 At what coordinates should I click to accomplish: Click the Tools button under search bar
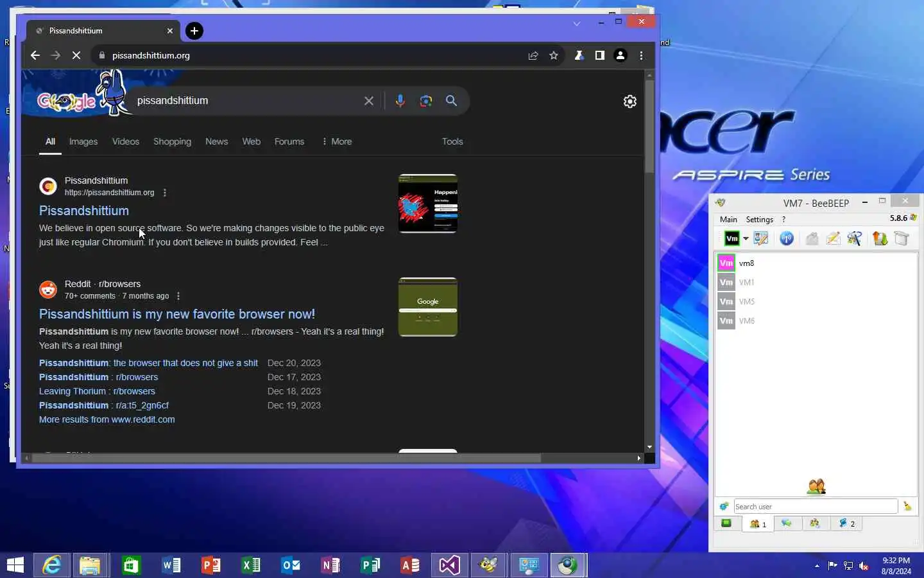pos(452,141)
